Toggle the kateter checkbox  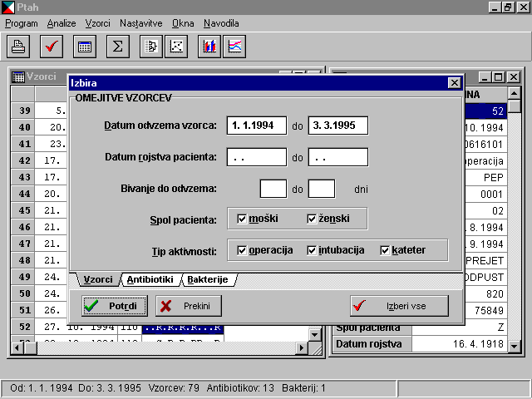point(385,250)
